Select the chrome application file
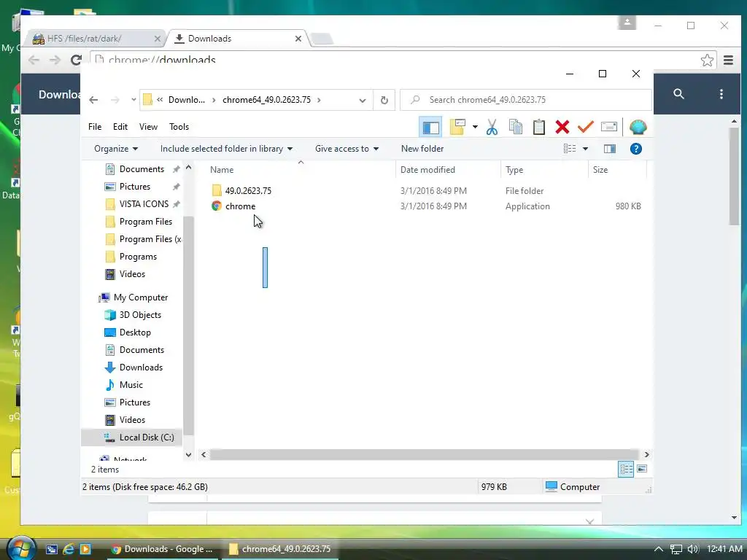The image size is (747, 560). [x=240, y=206]
